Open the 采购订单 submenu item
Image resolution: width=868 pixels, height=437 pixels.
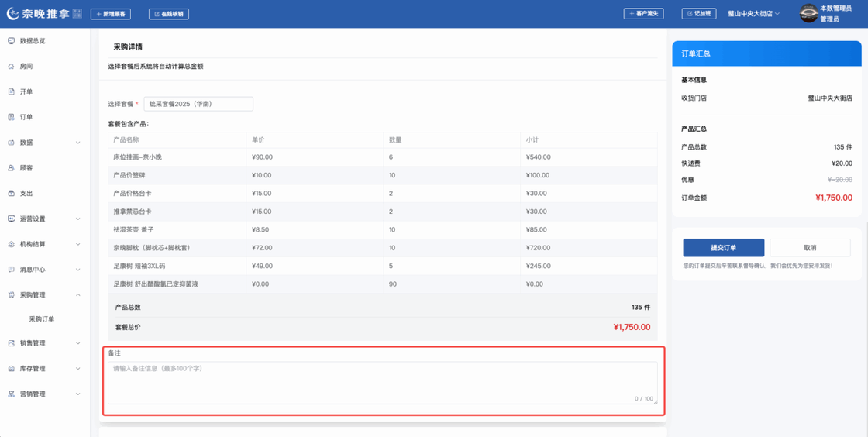(42, 319)
